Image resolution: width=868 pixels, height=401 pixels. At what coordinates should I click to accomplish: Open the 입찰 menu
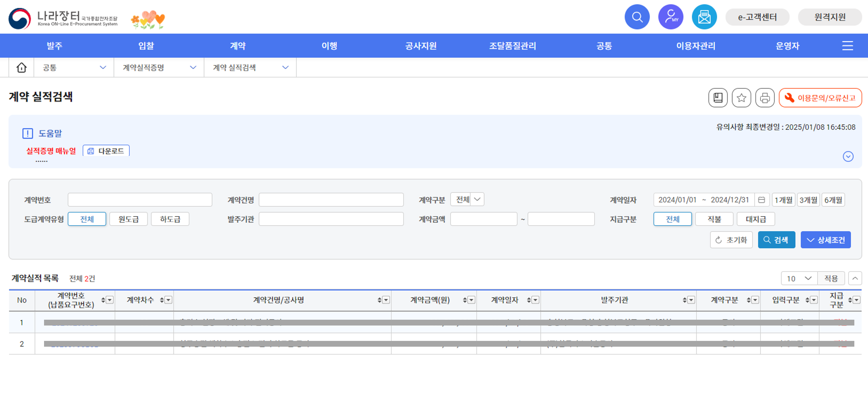[x=146, y=46]
